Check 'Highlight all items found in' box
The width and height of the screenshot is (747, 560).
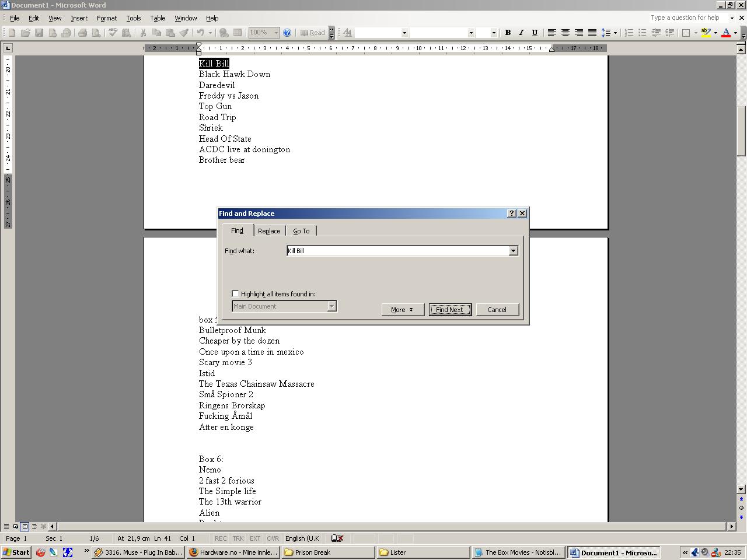[235, 293]
